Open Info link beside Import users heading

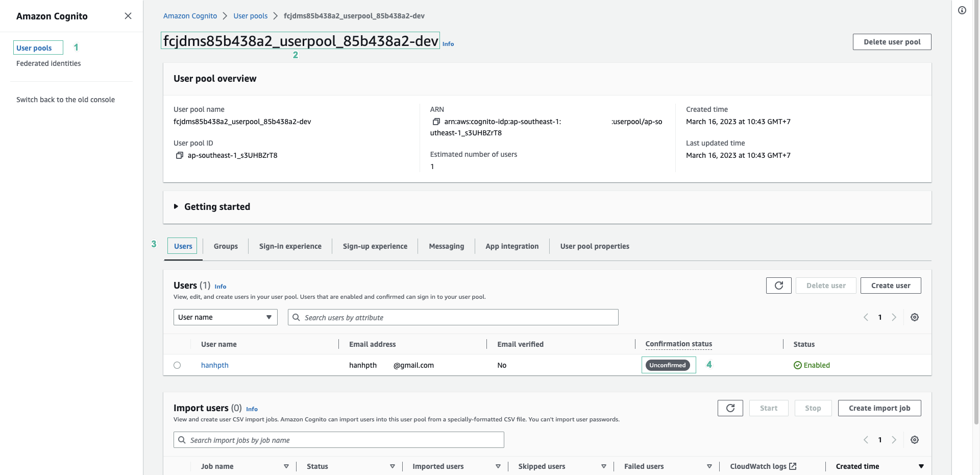252,409
